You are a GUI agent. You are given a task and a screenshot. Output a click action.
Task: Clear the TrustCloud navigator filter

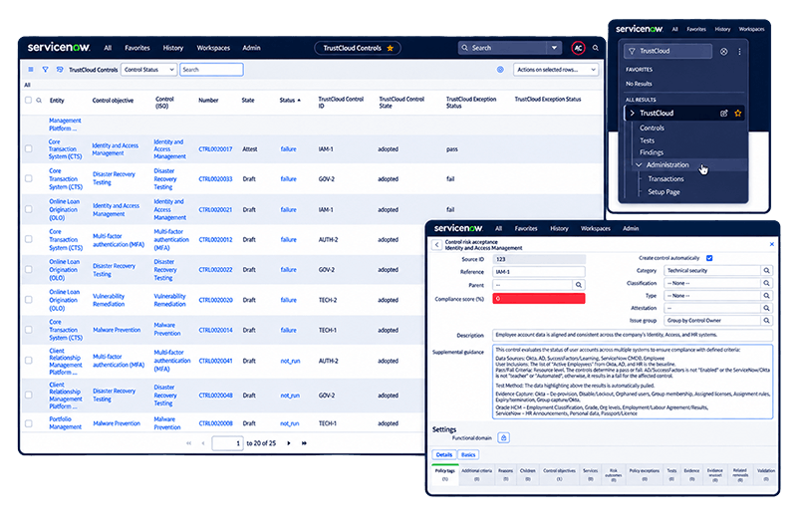pyautogui.click(x=723, y=52)
